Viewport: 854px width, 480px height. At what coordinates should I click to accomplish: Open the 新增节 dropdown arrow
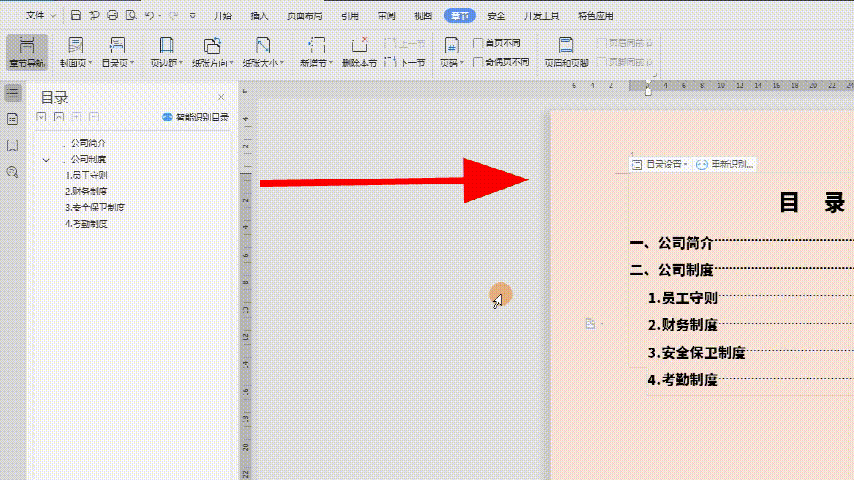pyautogui.click(x=331, y=63)
